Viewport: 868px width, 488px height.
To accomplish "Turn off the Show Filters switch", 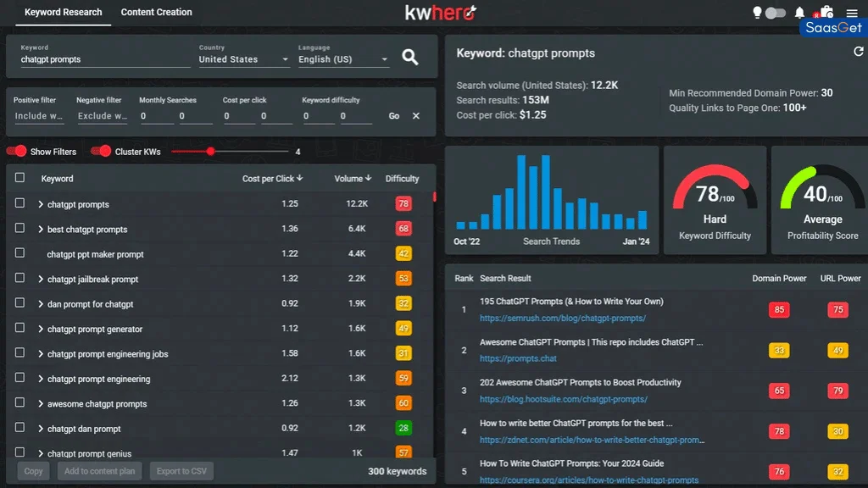I will pyautogui.click(x=17, y=151).
